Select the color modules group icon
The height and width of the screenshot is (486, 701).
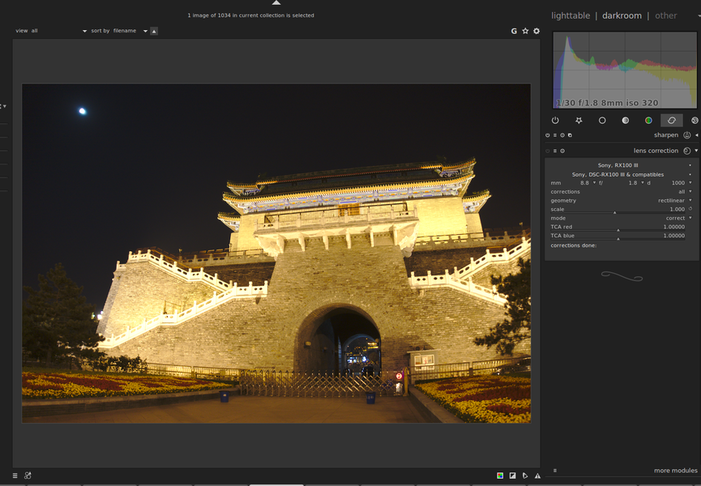pos(648,120)
